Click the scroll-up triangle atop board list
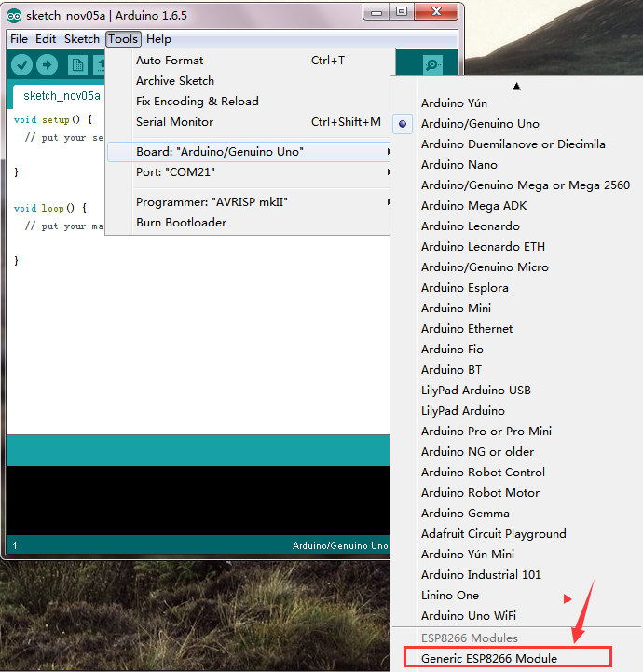643x672 pixels. pos(516,87)
